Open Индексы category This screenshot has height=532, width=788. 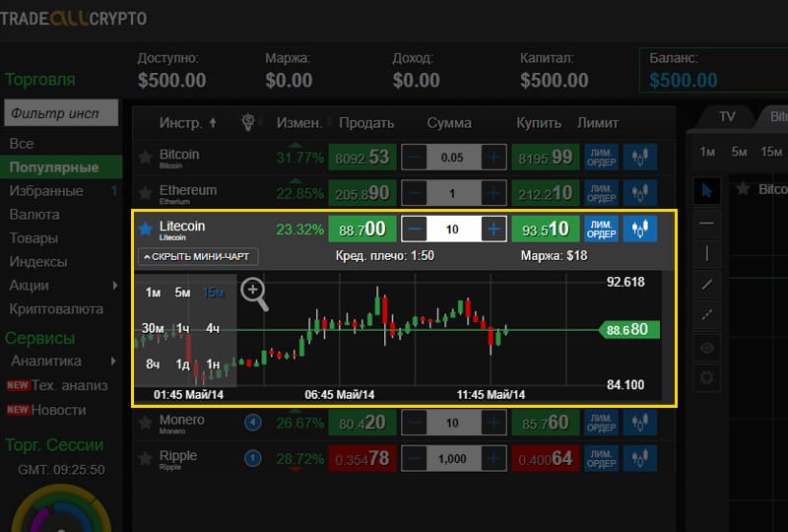point(38,262)
